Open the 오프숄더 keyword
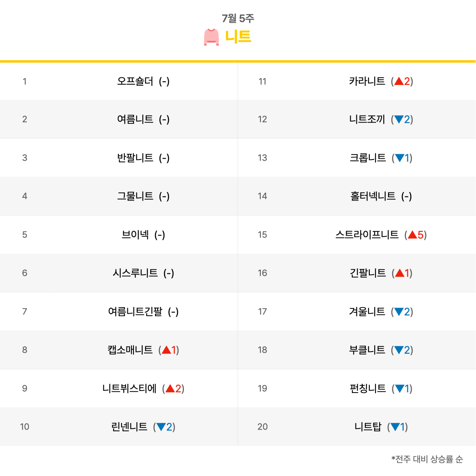The width and height of the screenshot is (476, 476). pos(135,81)
